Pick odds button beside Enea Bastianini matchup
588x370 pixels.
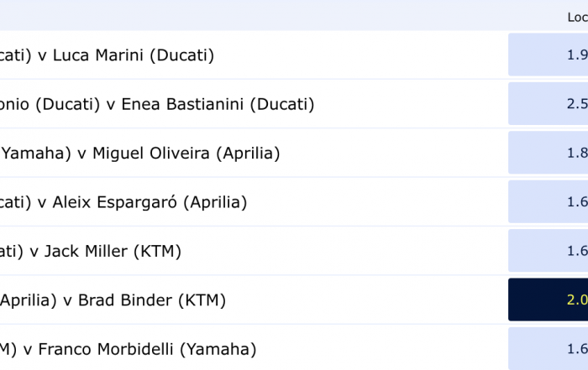tap(548, 104)
